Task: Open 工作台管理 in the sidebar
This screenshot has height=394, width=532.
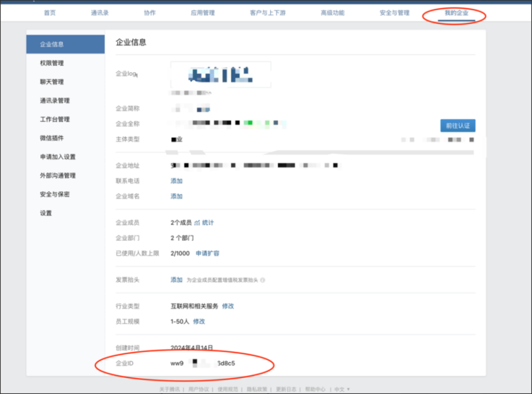Action: pyautogui.click(x=55, y=119)
